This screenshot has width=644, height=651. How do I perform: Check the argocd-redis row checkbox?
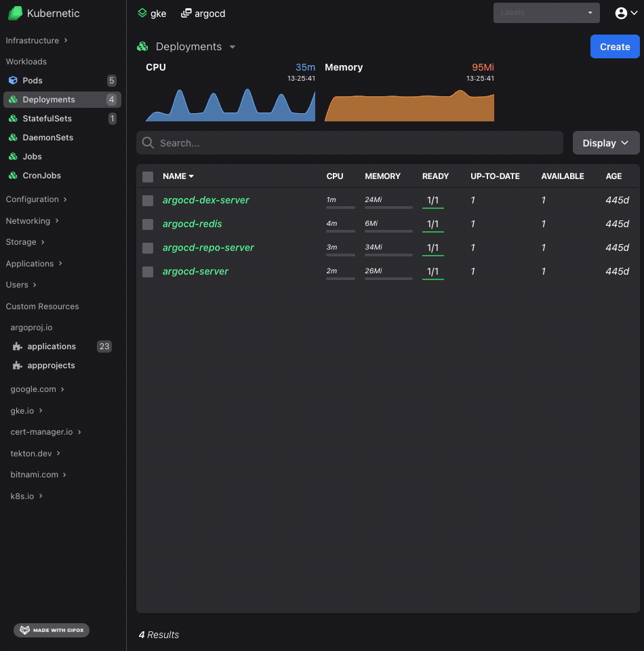pyautogui.click(x=148, y=224)
